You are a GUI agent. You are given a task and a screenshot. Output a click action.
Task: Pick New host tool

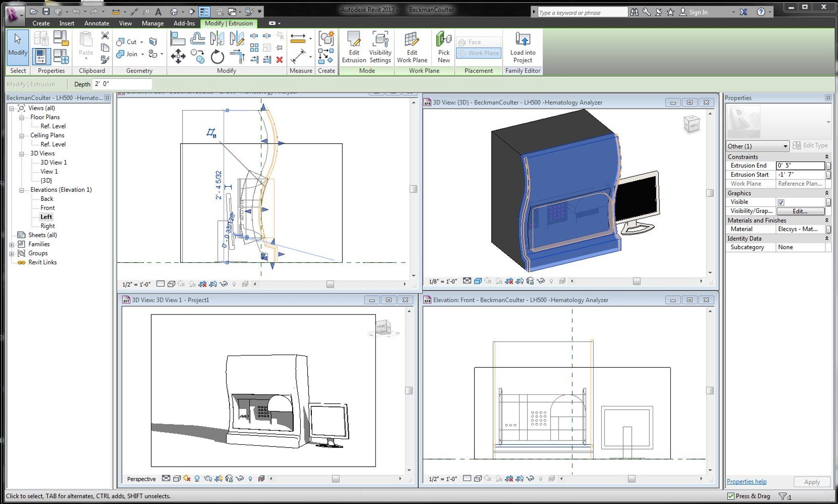(x=444, y=47)
